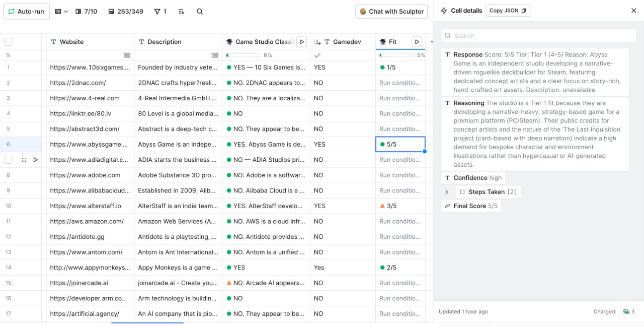Open the filter funnel showing 1

point(160,12)
